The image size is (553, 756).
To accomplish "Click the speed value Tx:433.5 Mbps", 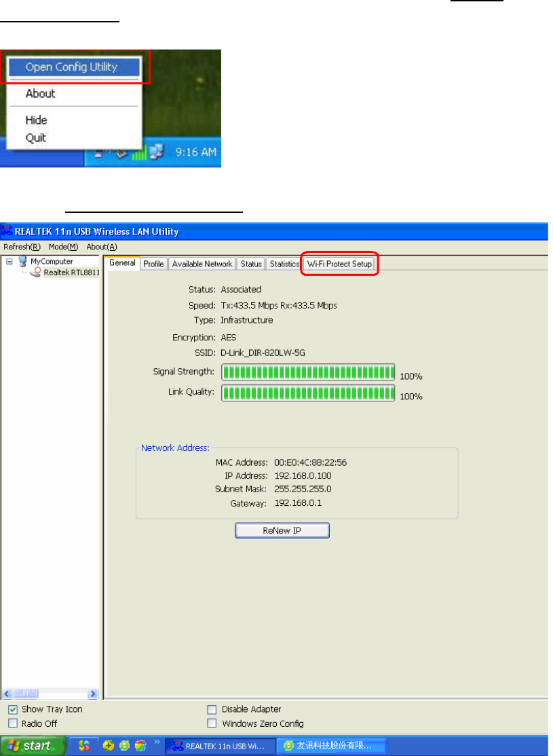I will (248, 306).
